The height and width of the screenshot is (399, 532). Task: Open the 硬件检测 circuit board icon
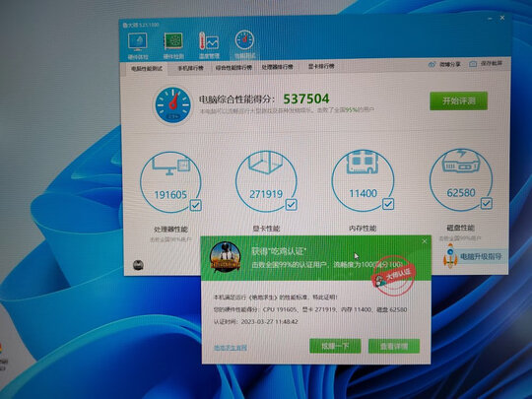click(x=173, y=42)
